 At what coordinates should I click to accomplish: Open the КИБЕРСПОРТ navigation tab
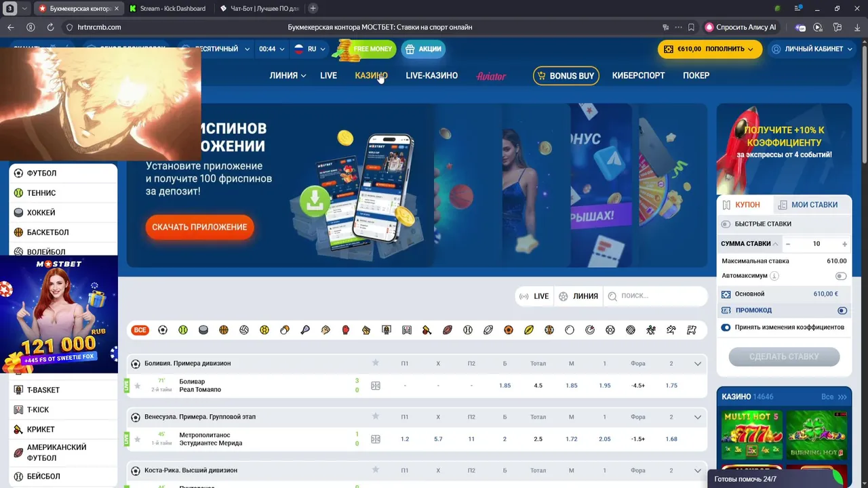click(638, 76)
